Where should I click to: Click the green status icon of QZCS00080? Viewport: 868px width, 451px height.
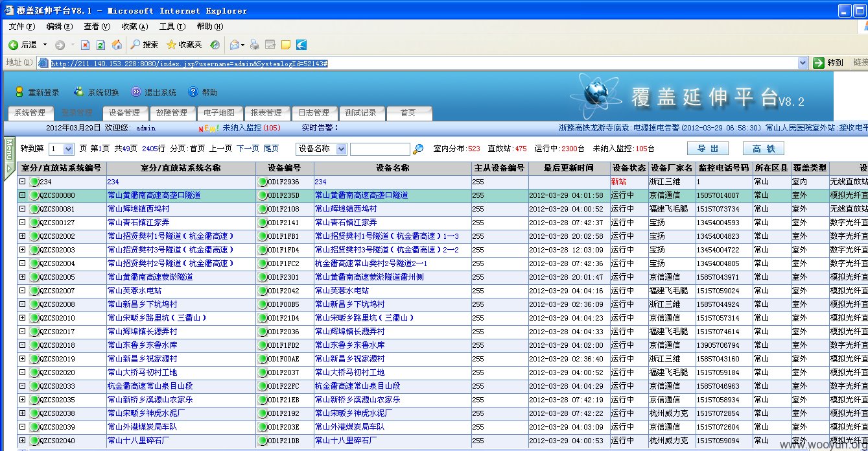[34, 195]
